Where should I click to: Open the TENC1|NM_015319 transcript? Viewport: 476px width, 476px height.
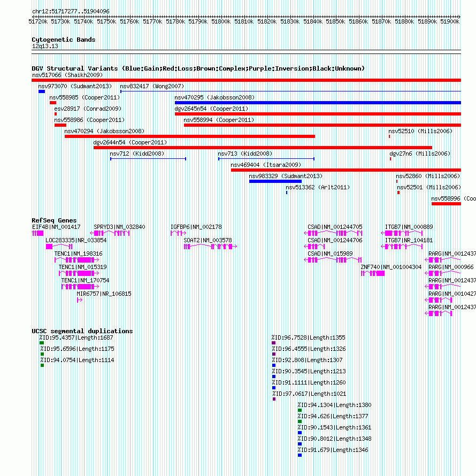coord(79,273)
